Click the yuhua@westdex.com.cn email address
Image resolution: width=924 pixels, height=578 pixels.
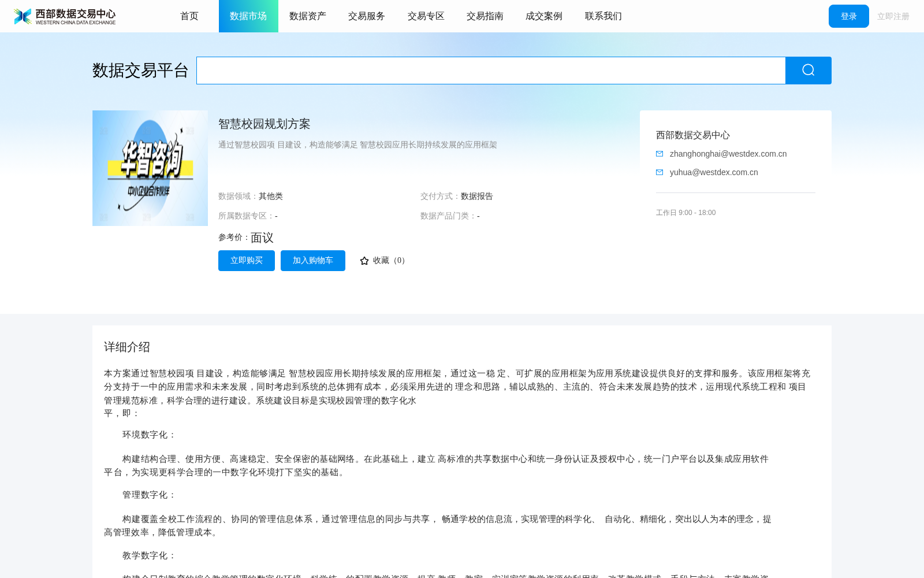[x=714, y=172]
